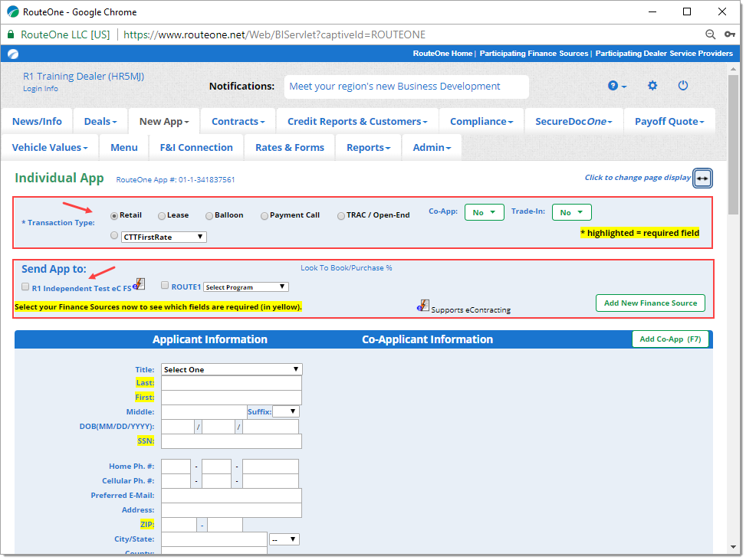Open the Co-App No dropdown
Viewport: 746px width, 560px height.
click(484, 212)
